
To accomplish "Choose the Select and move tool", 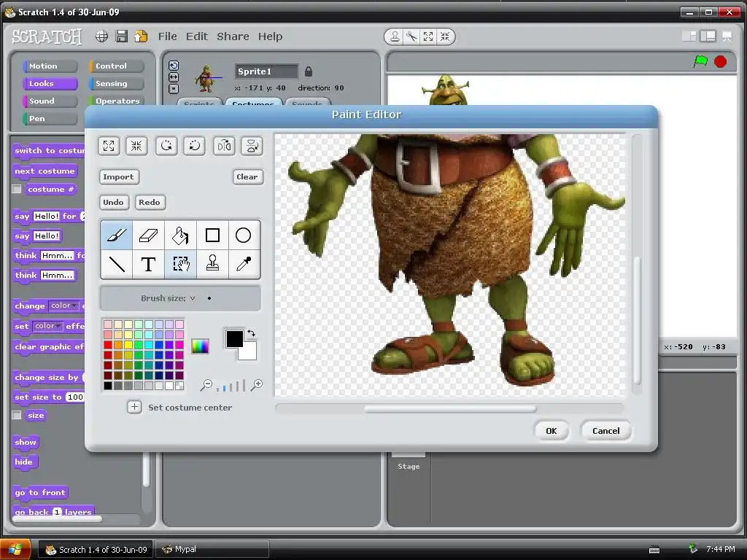I will 181,264.
